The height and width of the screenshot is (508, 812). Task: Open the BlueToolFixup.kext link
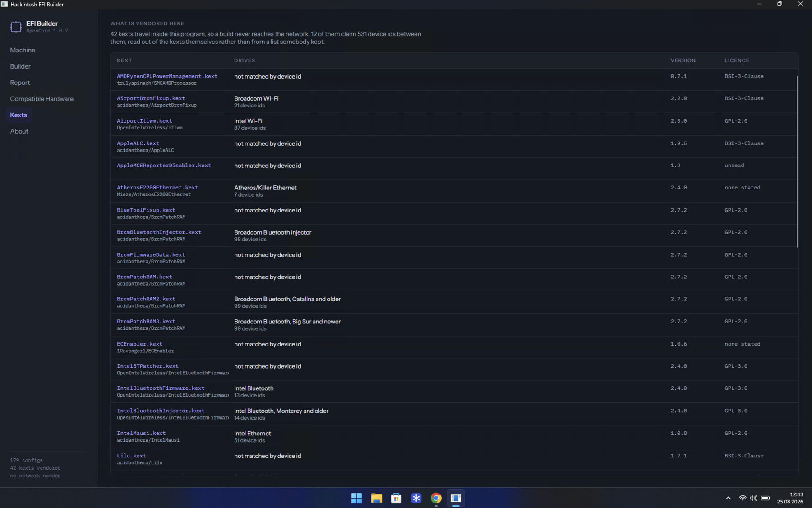tap(146, 210)
